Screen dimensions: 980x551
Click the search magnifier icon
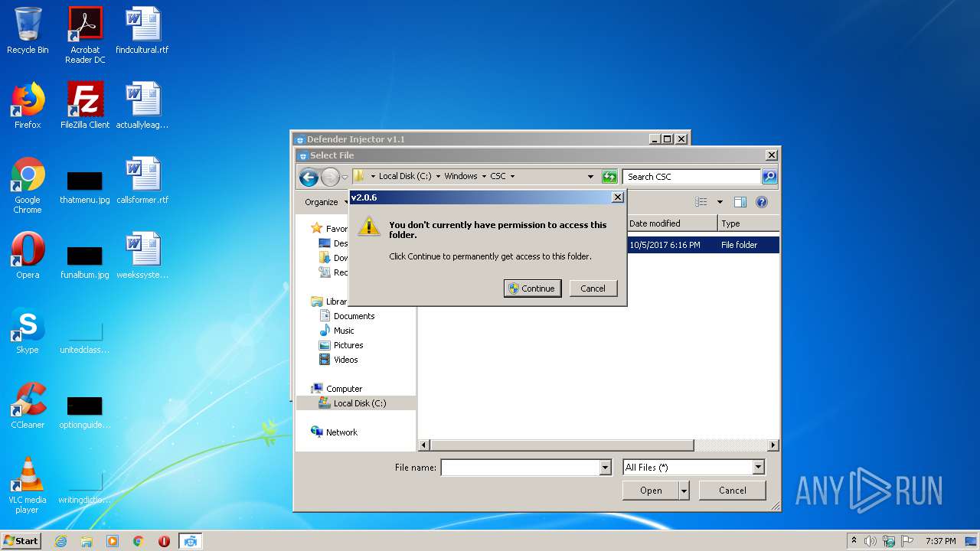pos(769,177)
